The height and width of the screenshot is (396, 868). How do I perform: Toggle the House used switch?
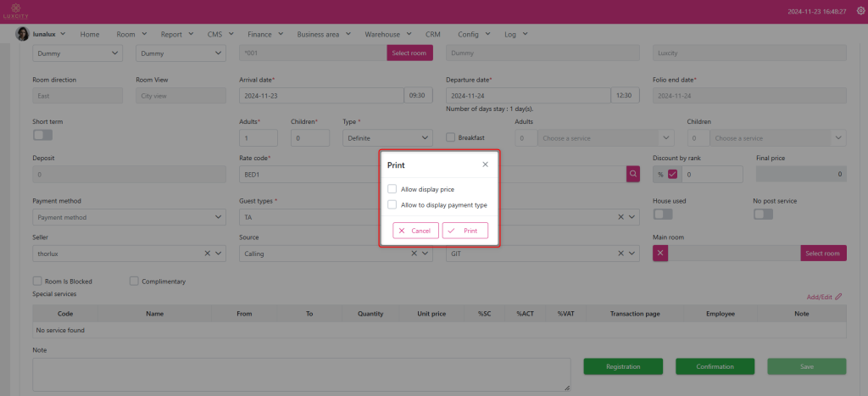point(663,215)
